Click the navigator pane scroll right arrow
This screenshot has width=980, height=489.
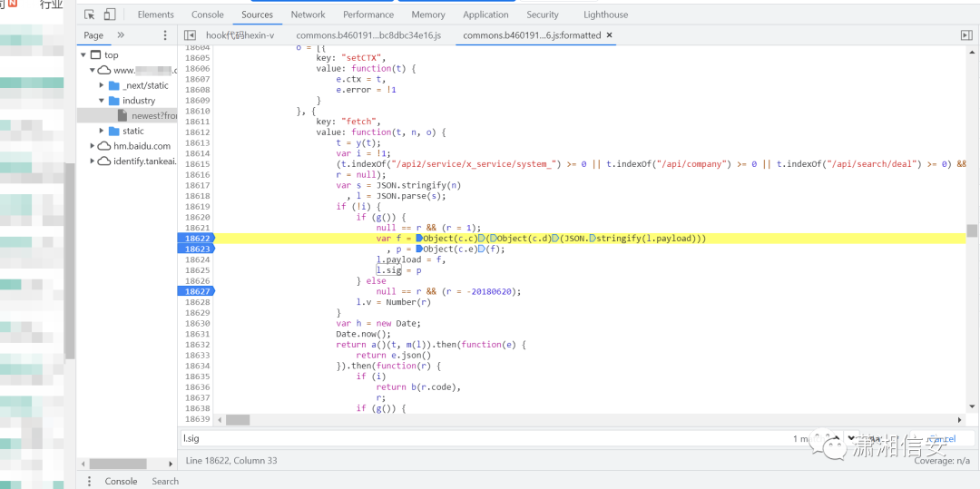point(171,464)
